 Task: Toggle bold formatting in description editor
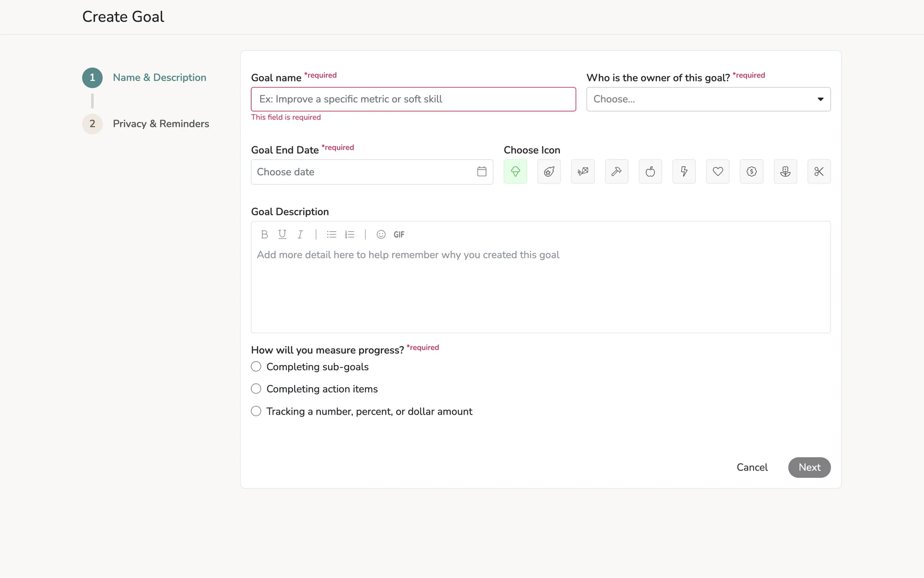tap(264, 235)
